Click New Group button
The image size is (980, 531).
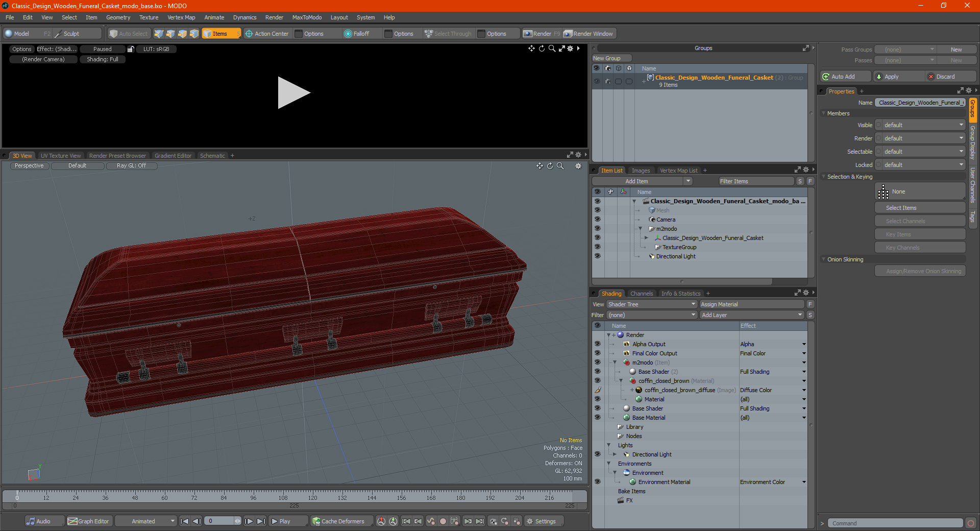[611, 58]
